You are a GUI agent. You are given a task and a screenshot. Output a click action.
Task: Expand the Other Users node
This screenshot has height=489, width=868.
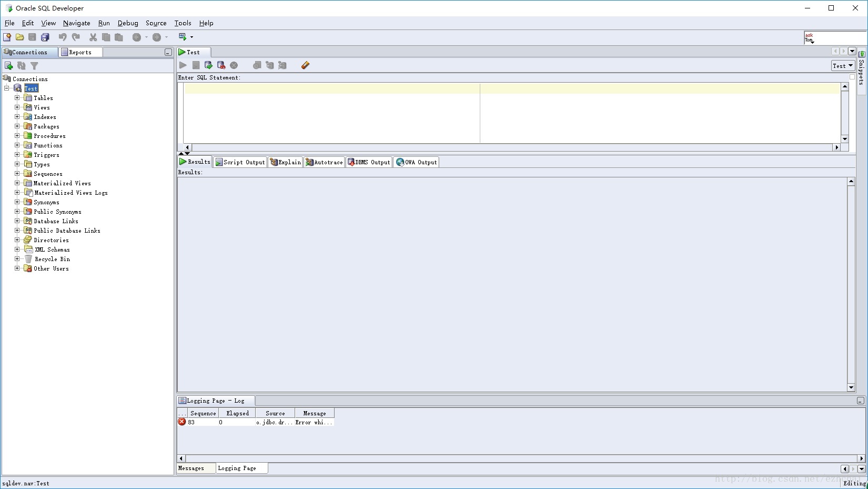[x=17, y=268]
